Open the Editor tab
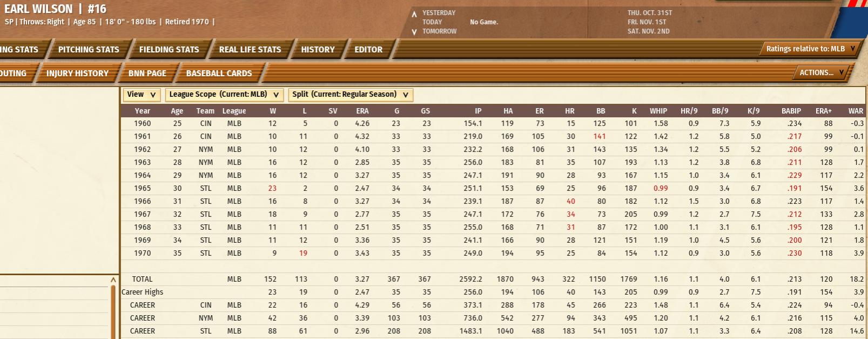The image size is (868, 339). (x=368, y=50)
